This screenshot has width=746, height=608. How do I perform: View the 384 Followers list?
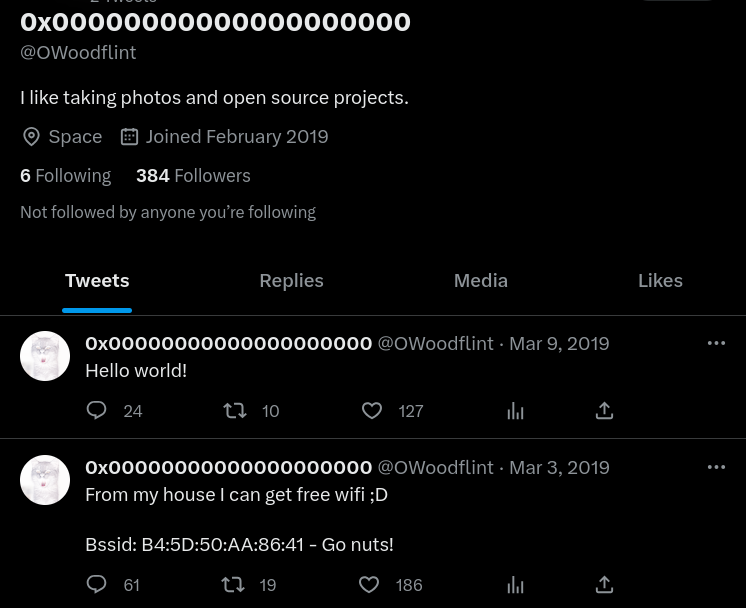click(x=193, y=175)
